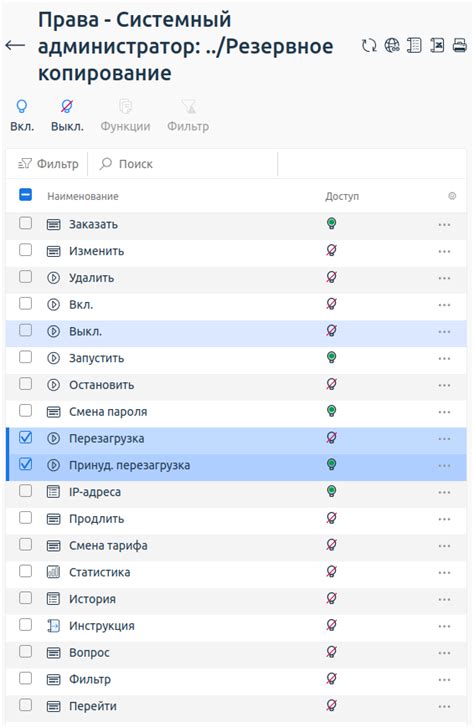The height and width of the screenshot is (727, 474).
Task: Click the Выкл. crossed lightbulb toolbar button
Action: [x=67, y=115]
